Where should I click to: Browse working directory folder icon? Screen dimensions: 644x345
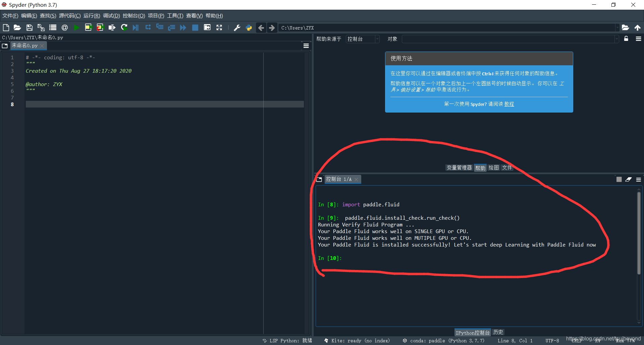click(625, 28)
